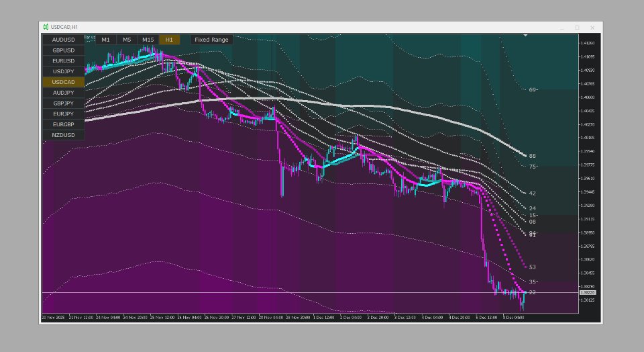Click the 1.40600 price scale label
The height and width of the screenshot is (352, 644).
pos(588,97)
